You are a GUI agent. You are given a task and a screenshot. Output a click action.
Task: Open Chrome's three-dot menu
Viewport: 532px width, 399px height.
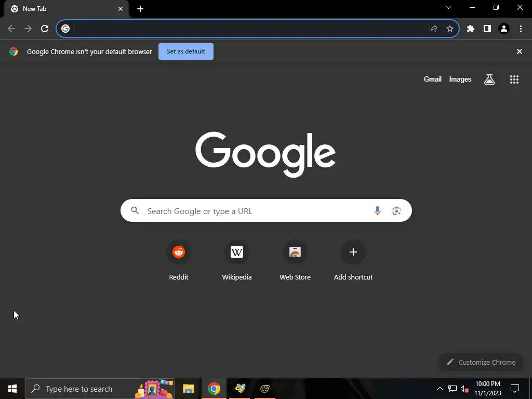521,29
